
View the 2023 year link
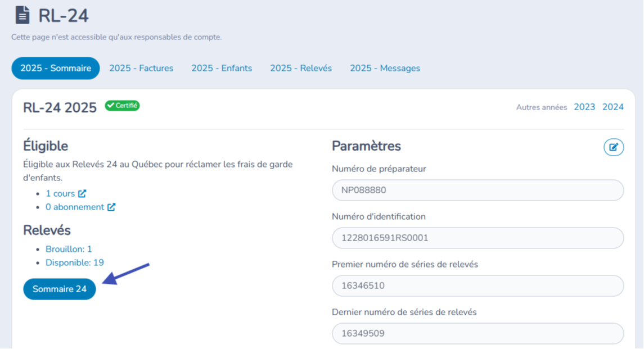click(x=584, y=107)
